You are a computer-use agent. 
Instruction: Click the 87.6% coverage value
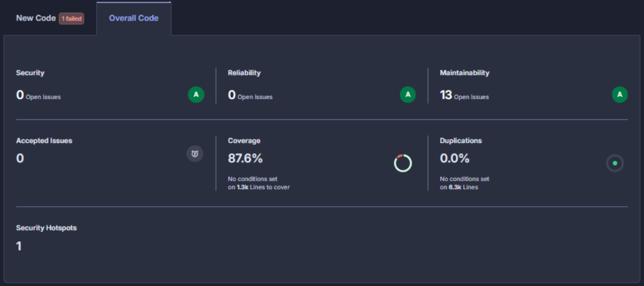[x=245, y=159]
